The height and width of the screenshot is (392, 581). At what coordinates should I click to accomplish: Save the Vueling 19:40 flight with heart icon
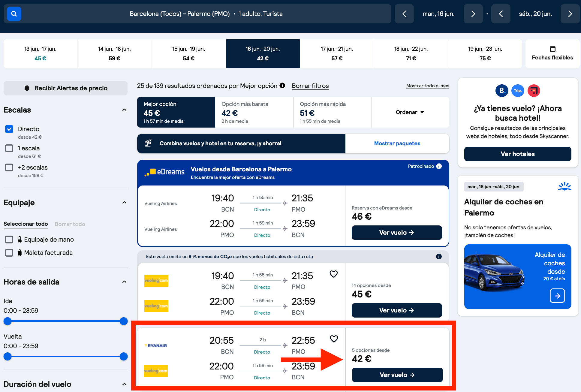(334, 274)
